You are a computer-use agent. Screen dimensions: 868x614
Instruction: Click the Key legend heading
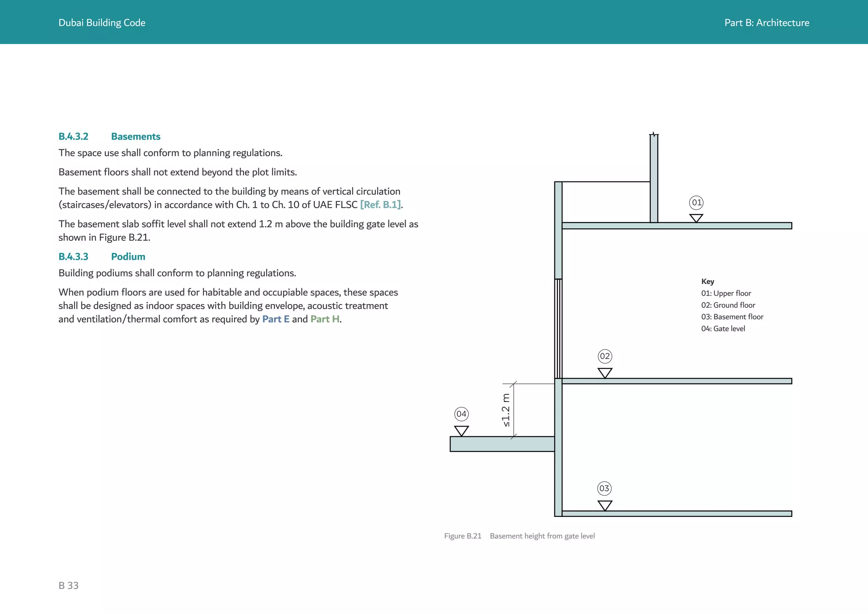point(707,282)
